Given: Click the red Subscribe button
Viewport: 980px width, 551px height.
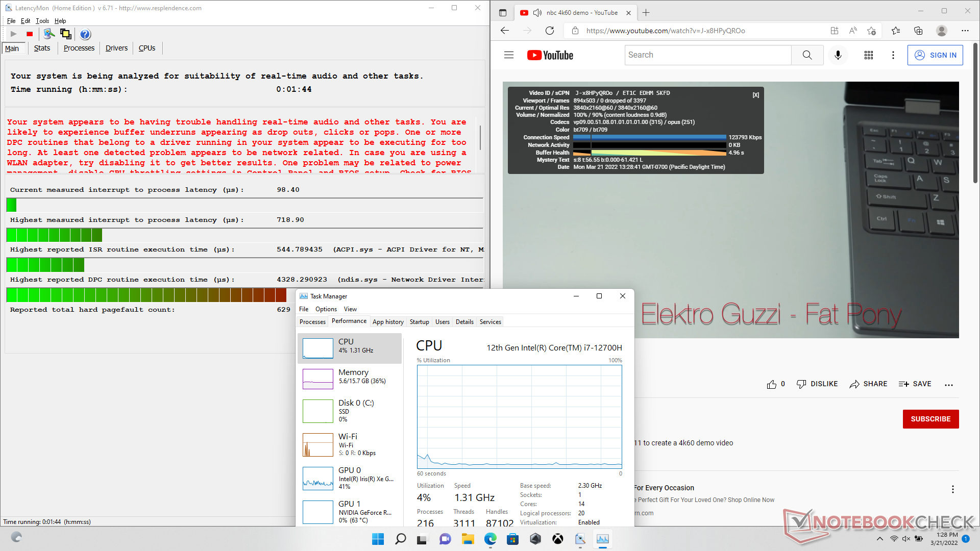Looking at the screenshot, I should [x=930, y=419].
